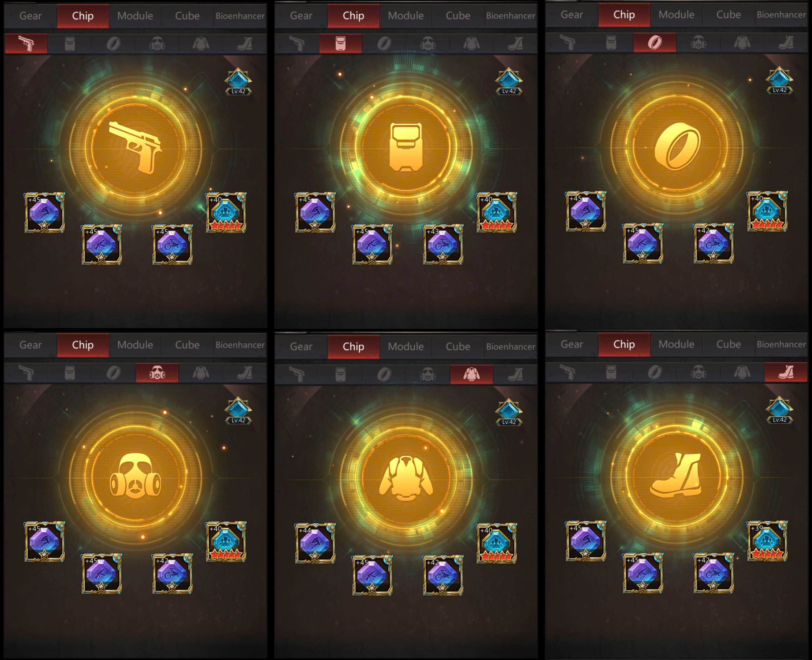The width and height of the screenshot is (812, 660).
Task: Open Module tab in the pistol chip panel
Action: [135, 16]
